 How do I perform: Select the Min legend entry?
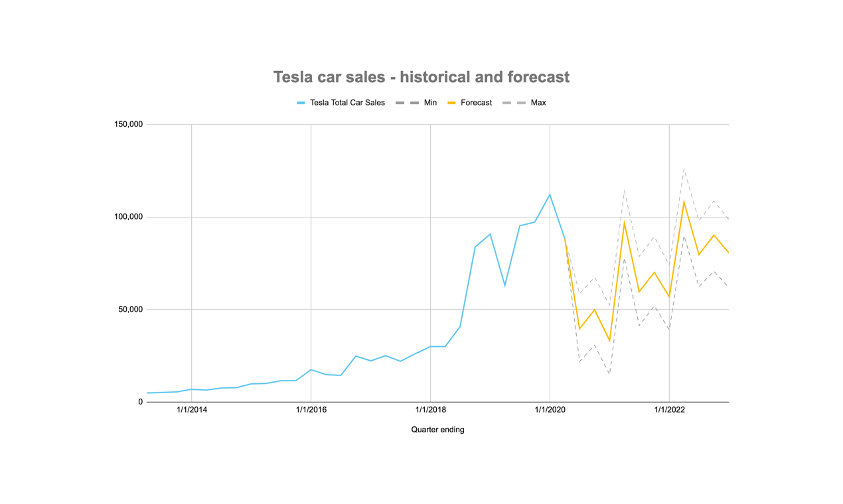(416, 103)
